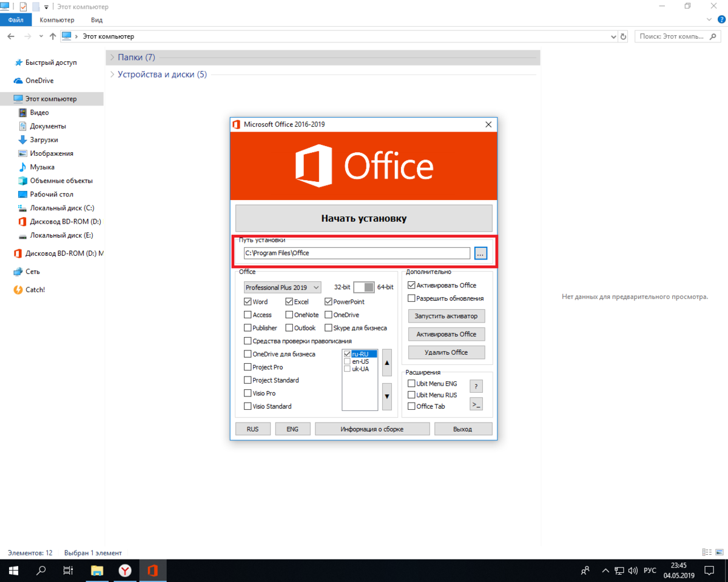Enable the Outlook checkbox
The width and height of the screenshot is (728, 582).
tap(289, 328)
